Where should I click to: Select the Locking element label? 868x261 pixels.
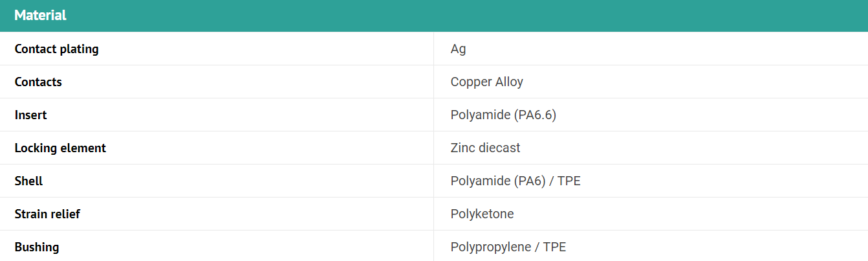tap(60, 148)
